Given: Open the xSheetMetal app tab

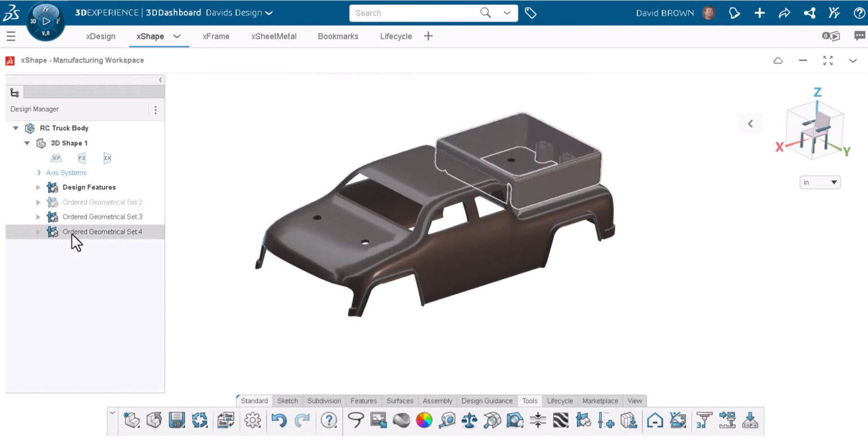Looking at the screenshot, I should [x=274, y=36].
